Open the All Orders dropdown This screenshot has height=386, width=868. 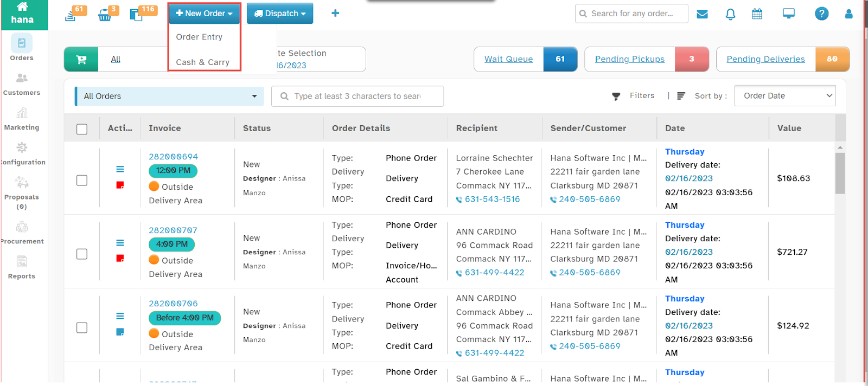(x=169, y=97)
